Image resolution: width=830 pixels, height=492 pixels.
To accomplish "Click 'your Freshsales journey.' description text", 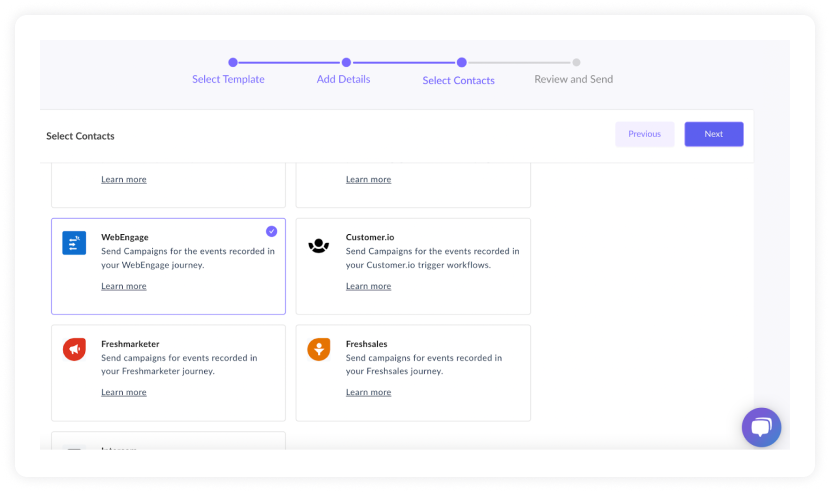I will tap(394, 371).
